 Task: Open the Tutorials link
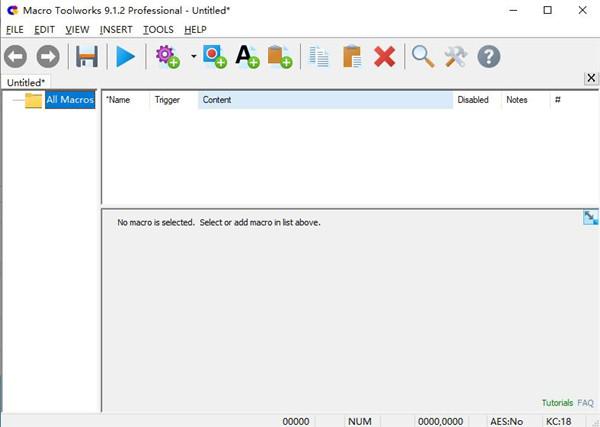(x=557, y=403)
